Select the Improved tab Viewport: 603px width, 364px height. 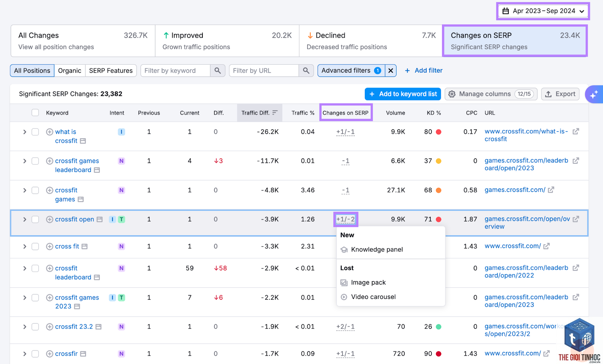point(227,41)
